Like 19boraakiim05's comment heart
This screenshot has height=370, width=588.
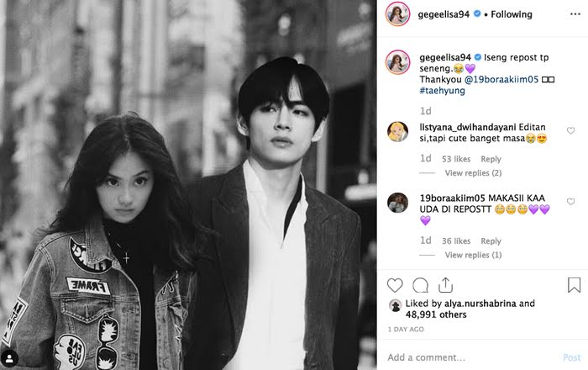coord(570,202)
